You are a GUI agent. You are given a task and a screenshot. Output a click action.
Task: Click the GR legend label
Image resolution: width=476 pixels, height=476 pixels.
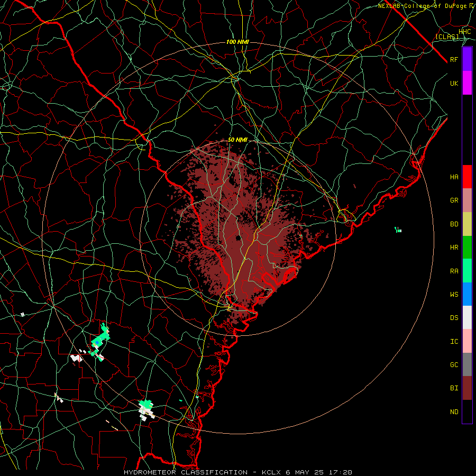454,200
